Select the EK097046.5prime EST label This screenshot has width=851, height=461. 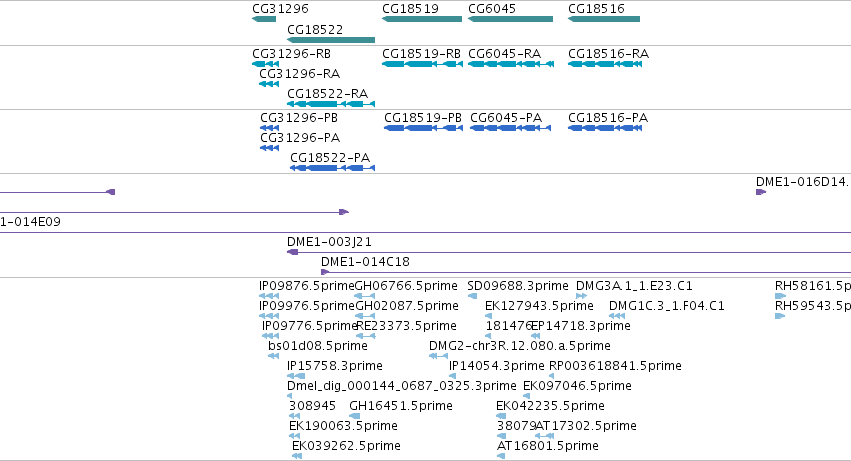(577, 386)
